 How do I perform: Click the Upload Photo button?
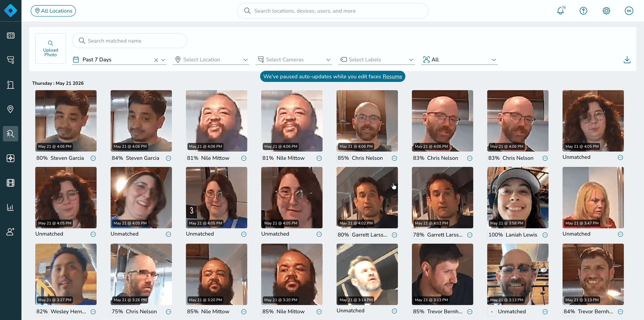pos(50,49)
